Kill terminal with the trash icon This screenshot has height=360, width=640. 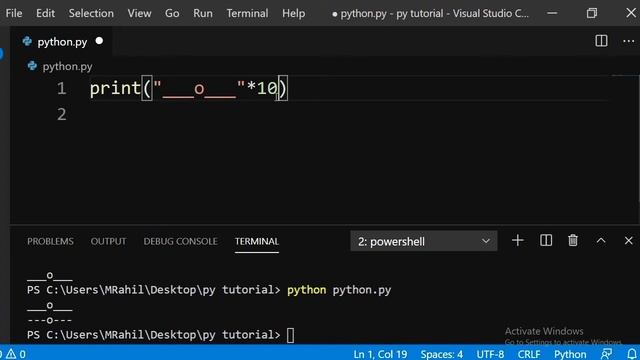tap(573, 240)
